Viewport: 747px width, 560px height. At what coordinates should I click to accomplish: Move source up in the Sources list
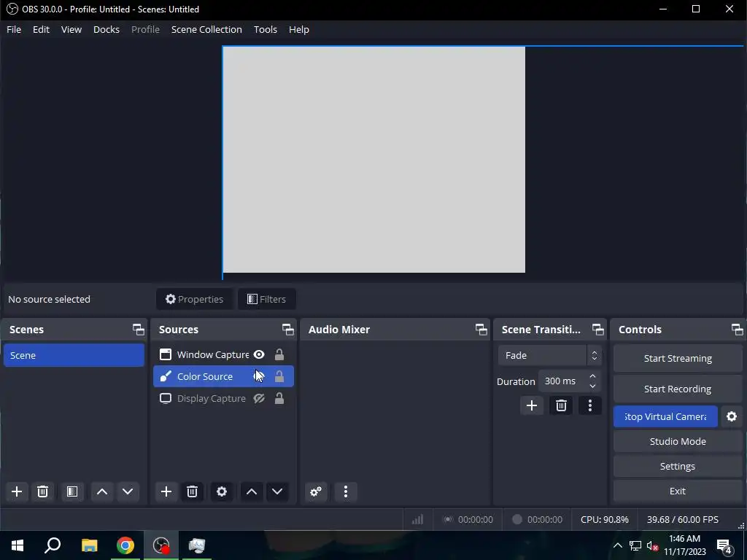pyautogui.click(x=252, y=491)
